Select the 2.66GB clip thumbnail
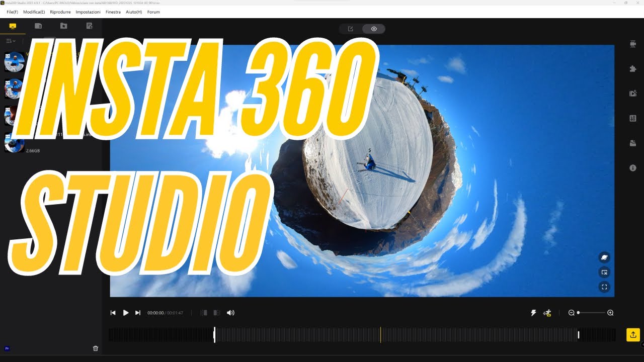This screenshot has width=644, height=362. [x=14, y=142]
